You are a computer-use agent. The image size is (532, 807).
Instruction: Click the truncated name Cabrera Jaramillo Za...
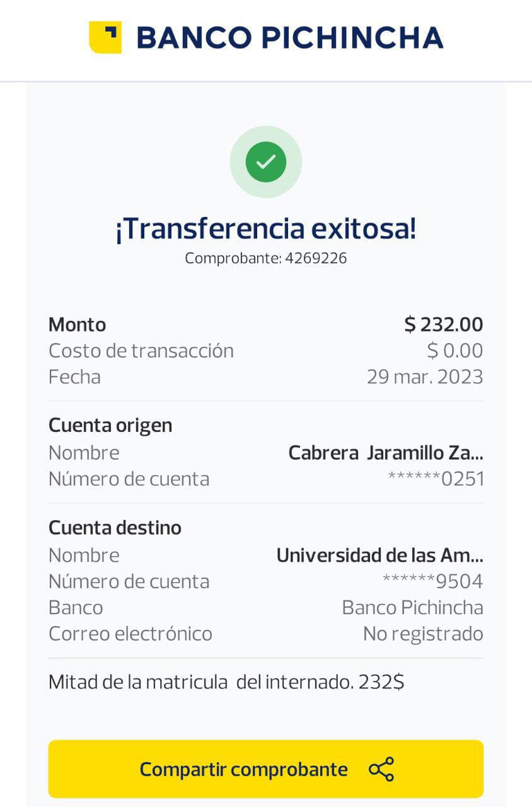click(x=385, y=453)
